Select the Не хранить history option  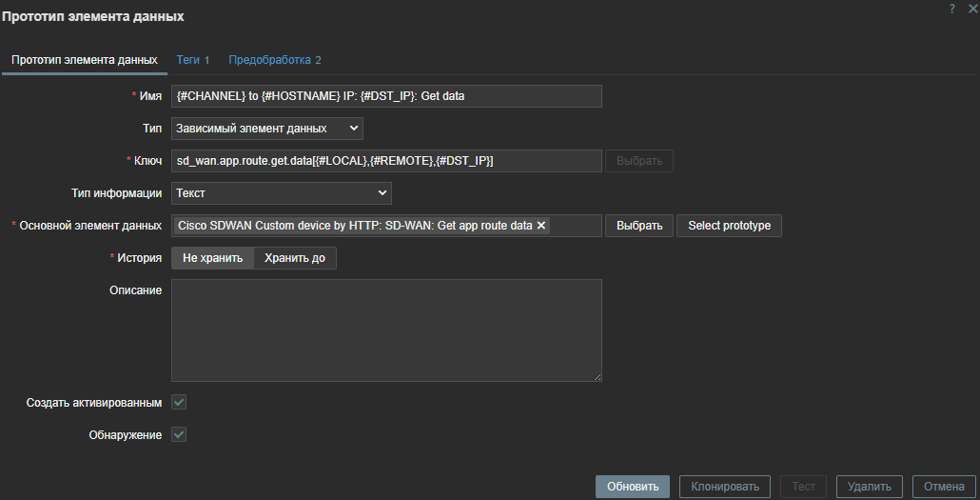(212, 258)
